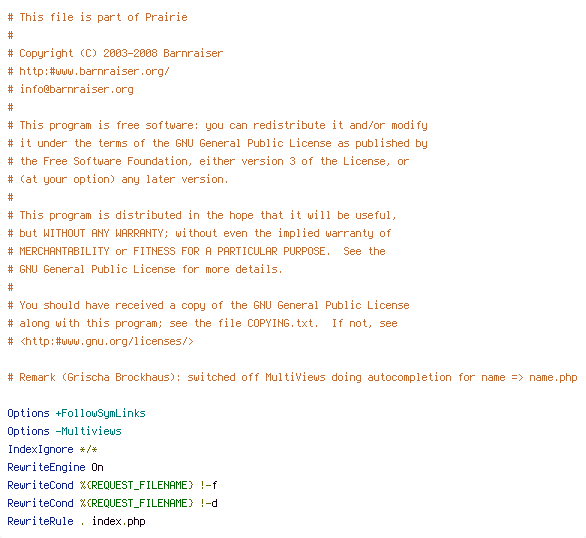Click the 'WITHOUT ANY WARRANTY' comment text
The height and width of the screenshot is (538, 586).
104,233
